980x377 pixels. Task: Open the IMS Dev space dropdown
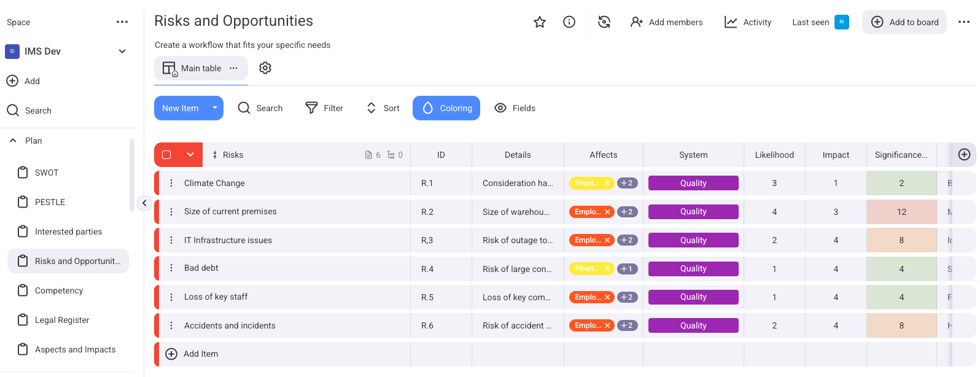coord(122,52)
